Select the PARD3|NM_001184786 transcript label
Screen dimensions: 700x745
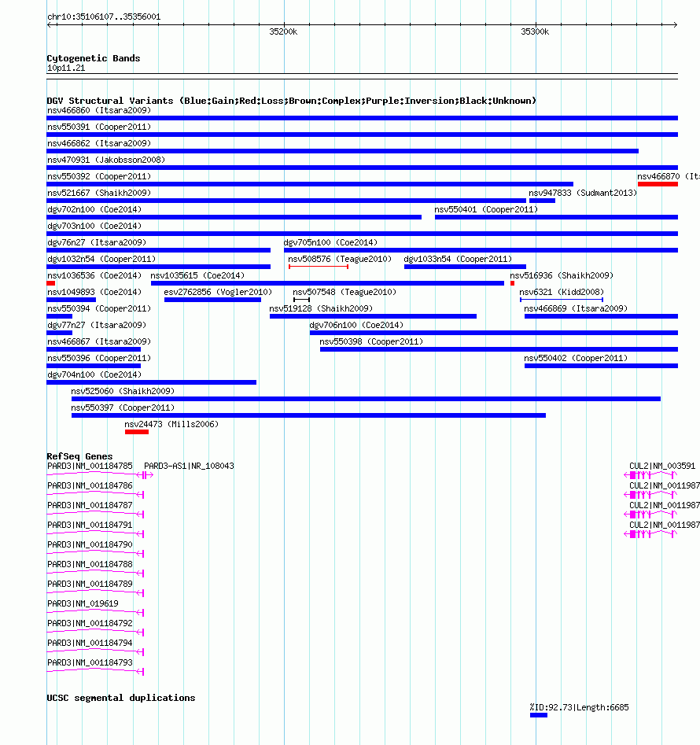tap(90, 485)
